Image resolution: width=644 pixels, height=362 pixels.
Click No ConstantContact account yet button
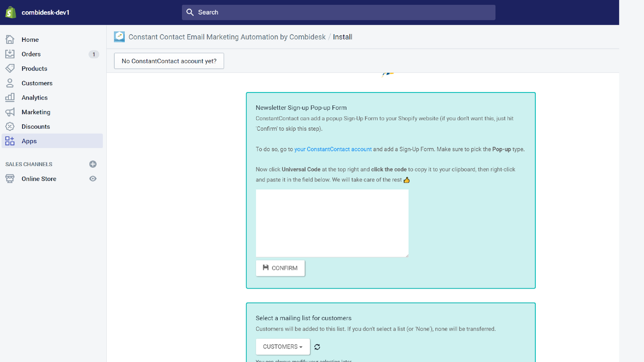169,61
